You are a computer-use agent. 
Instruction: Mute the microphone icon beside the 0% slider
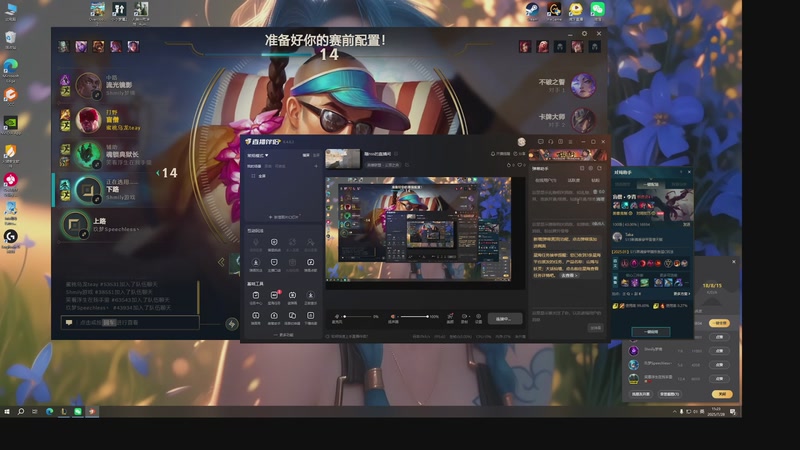(337, 316)
